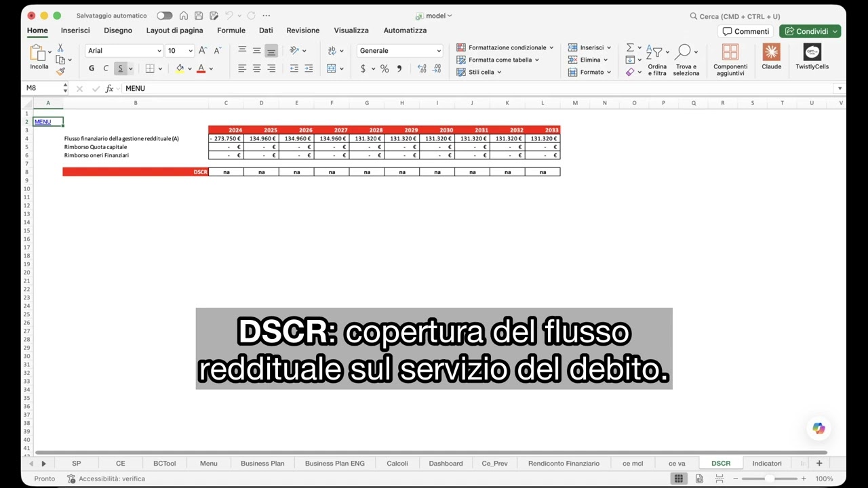
Task: Increase decimal places
Action: (422, 68)
